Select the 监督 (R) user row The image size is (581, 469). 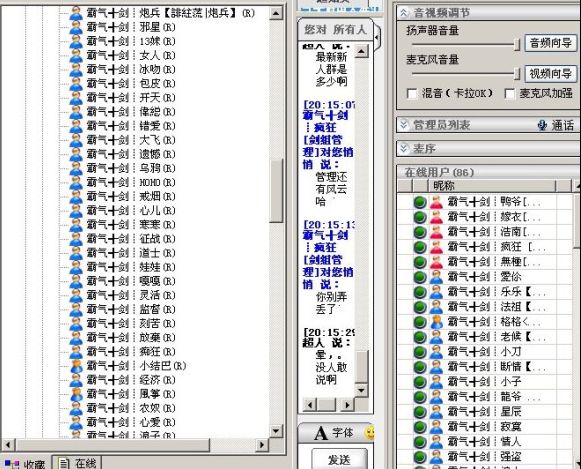[131, 309]
